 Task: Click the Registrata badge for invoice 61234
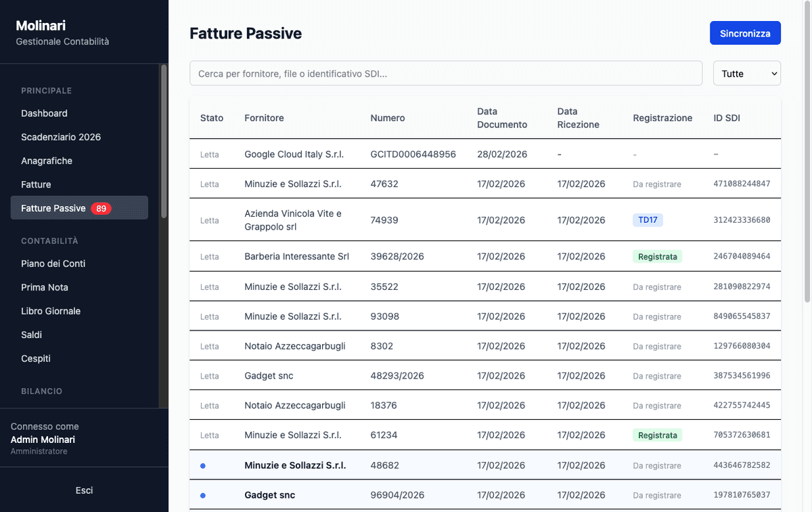point(657,435)
